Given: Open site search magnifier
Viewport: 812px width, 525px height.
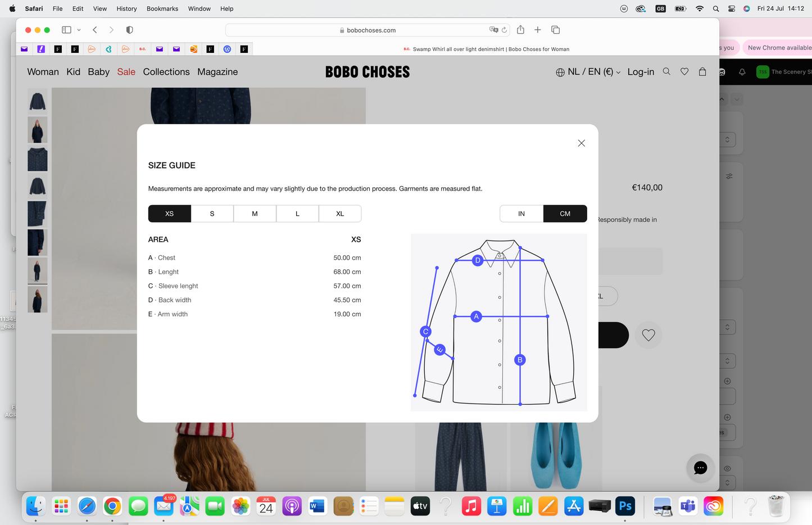Looking at the screenshot, I should click(666, 71).
